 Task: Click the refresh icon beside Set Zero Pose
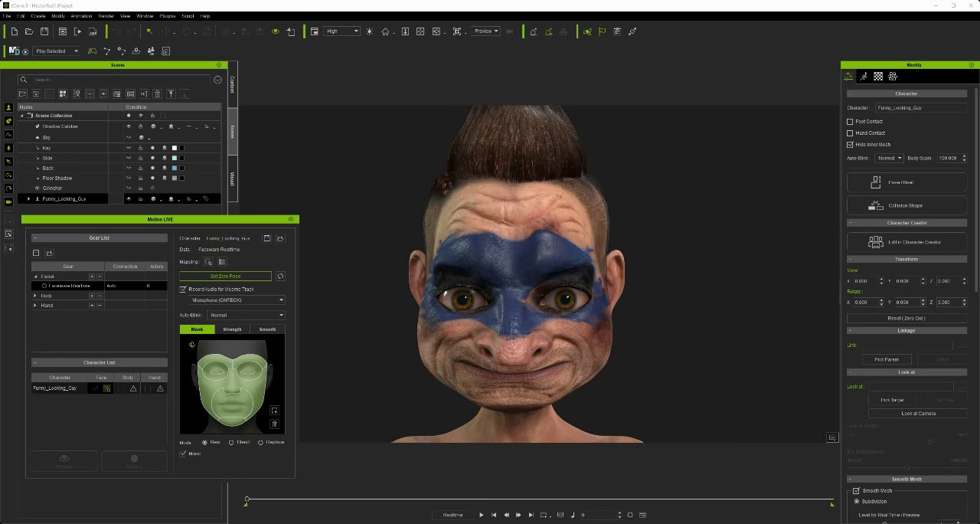280,276
